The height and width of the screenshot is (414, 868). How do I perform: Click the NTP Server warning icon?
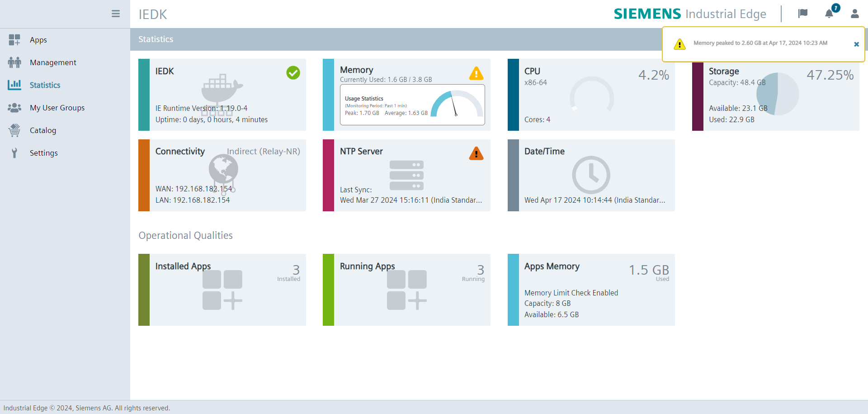click(x=476, y=154)
